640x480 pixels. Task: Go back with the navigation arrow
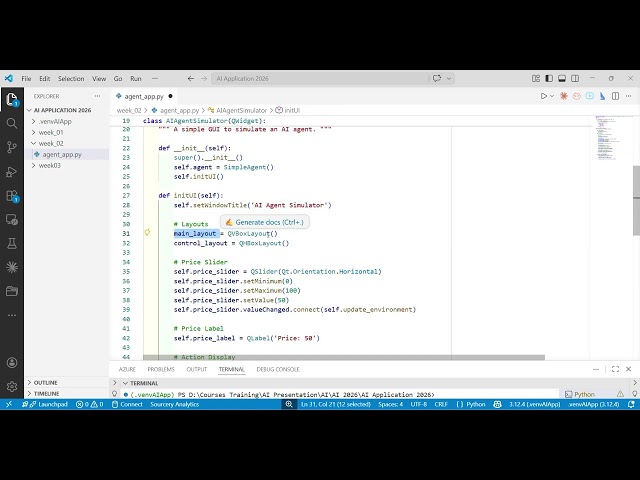tap(191, 78)
